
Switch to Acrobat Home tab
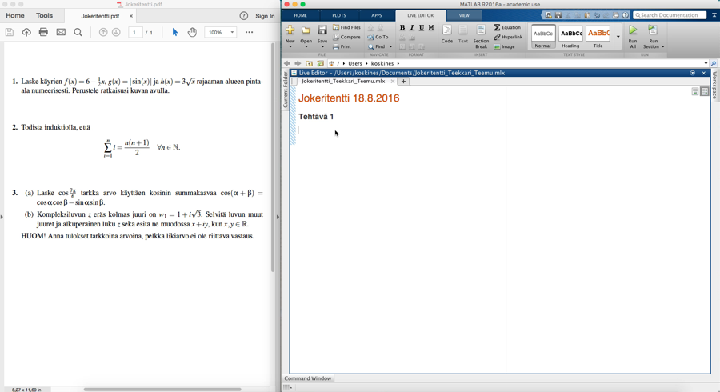15,16
